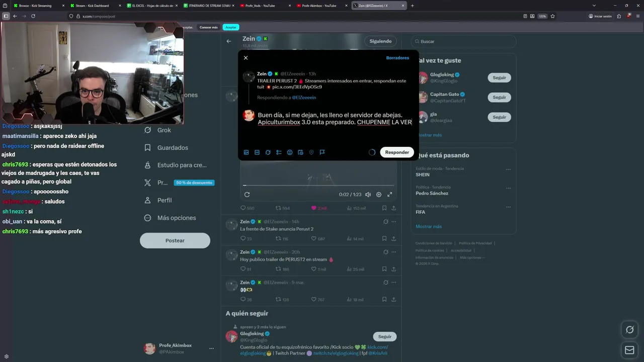Expand the browser tab list chevron
This screenshot has height=362, width=644.
click(x=594, y=6)
